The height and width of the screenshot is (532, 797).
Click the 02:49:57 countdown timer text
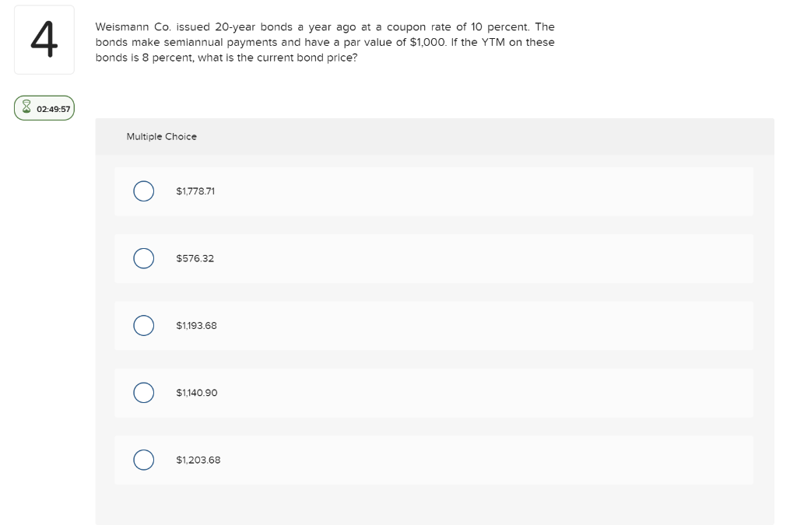(x=53, y=109)
